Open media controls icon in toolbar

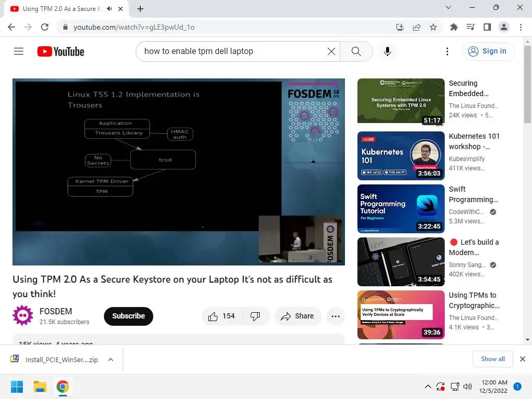click(470, 27)
